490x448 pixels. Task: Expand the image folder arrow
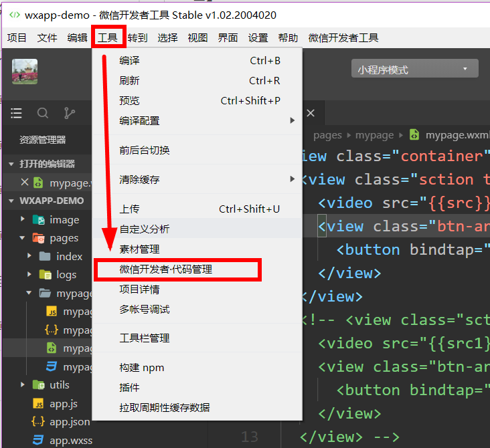point(23,219)
